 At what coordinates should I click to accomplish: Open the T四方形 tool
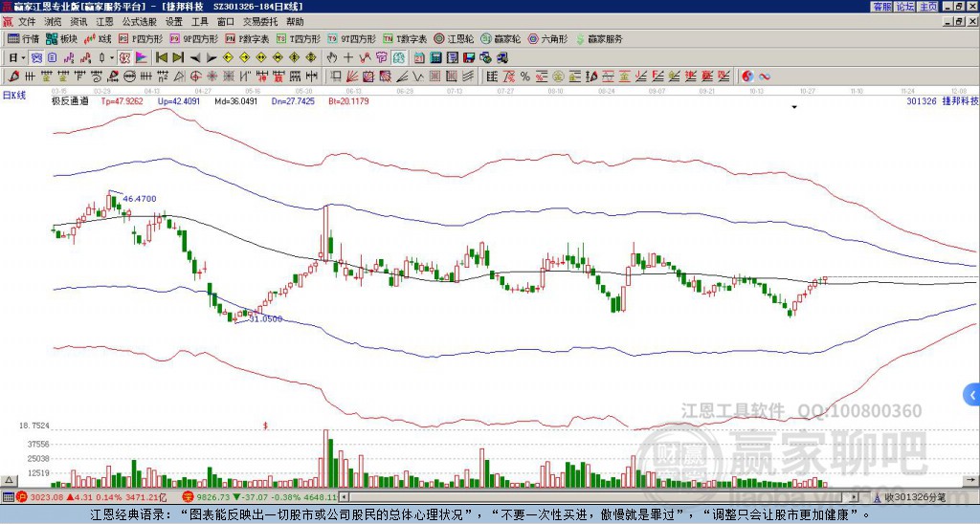pyautogui.click(x=299, y=38)
